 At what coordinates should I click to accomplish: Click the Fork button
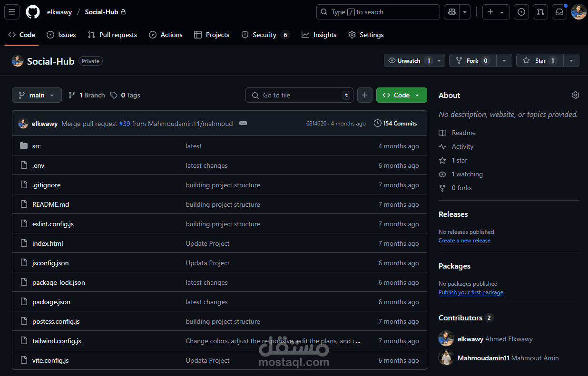coord(473,61)
